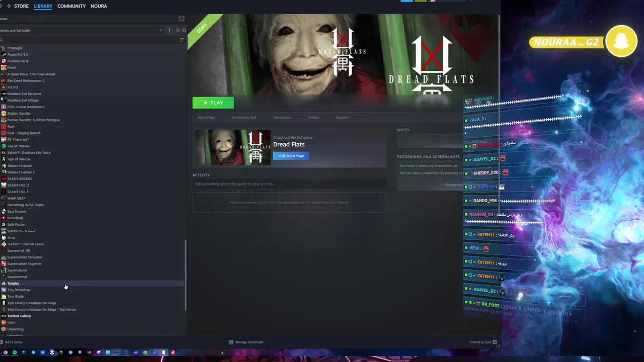The width and height of the screenshot is (644, 362).
Task: Click the Pummel Party game icon
Action: [x=4, y=61]
